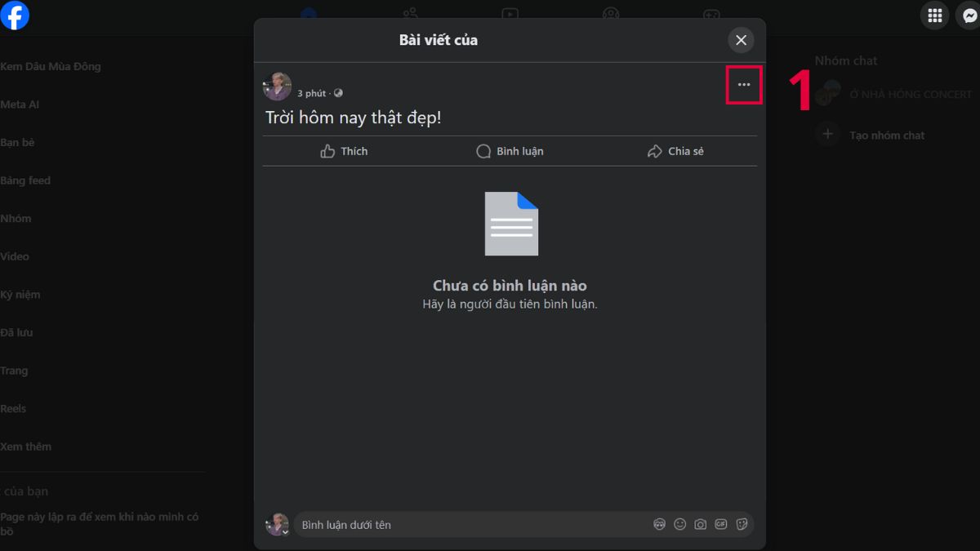Open Meta AI in sidebar
Viewport: 980px width, 551px height.
coord(20,104)
